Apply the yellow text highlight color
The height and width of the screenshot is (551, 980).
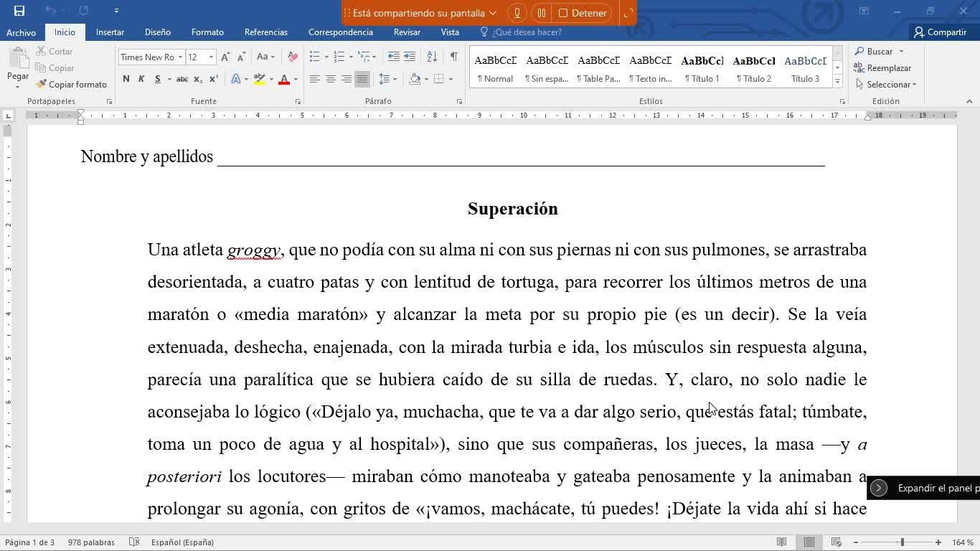260,79
